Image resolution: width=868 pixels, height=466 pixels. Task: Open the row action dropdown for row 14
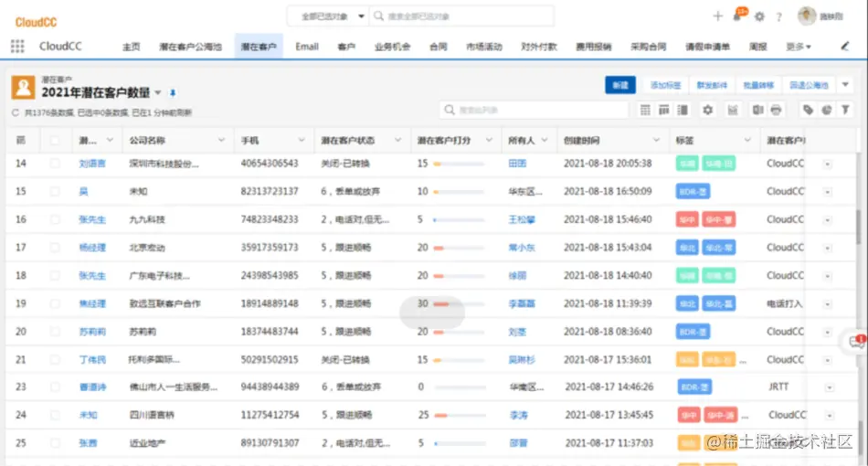tap(828, 164)
